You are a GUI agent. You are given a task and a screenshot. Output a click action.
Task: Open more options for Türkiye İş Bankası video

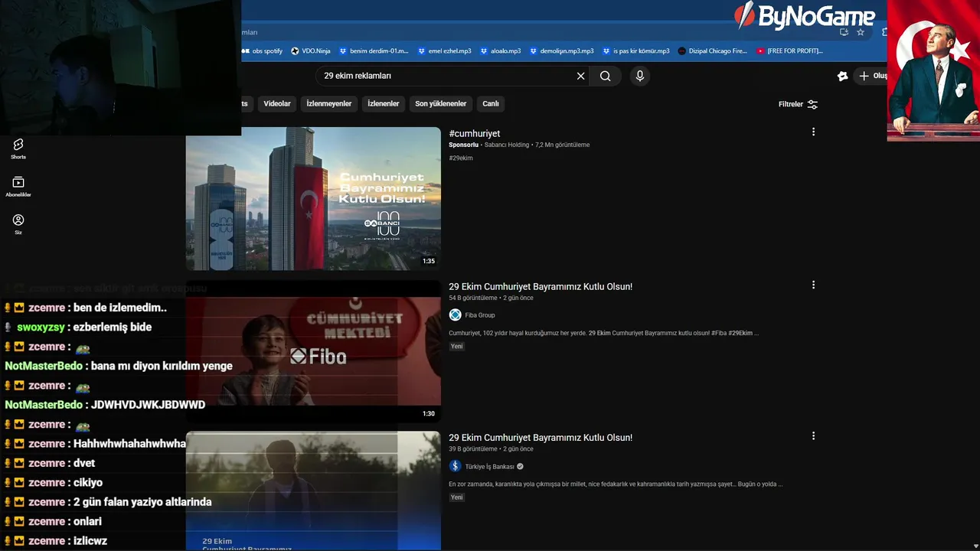click(813, 435)
